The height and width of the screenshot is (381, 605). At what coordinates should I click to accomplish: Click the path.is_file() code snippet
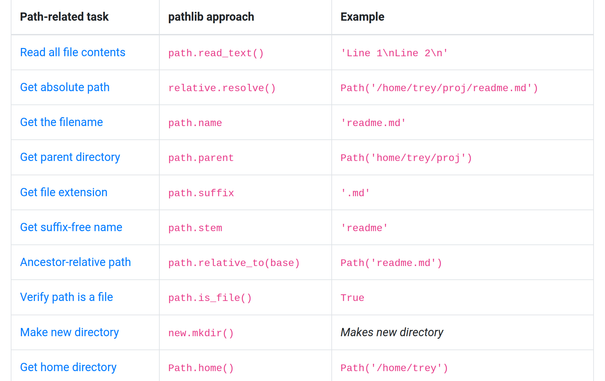point(210,298)
